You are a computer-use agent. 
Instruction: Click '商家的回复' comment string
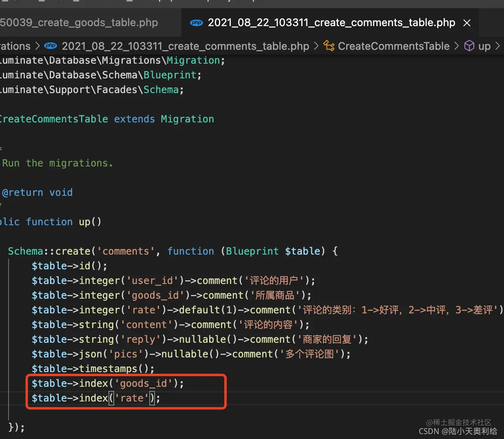point(327,339)
